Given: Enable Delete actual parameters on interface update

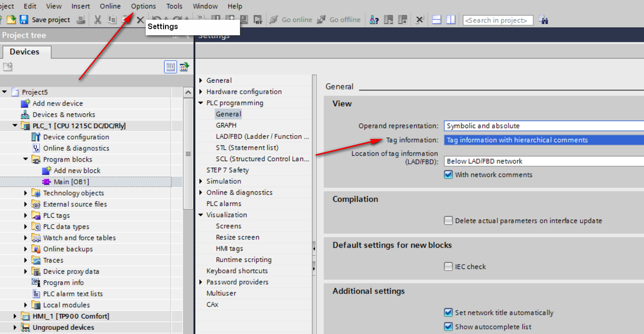Looking at the screenshot, I should (x=448, y=220).
